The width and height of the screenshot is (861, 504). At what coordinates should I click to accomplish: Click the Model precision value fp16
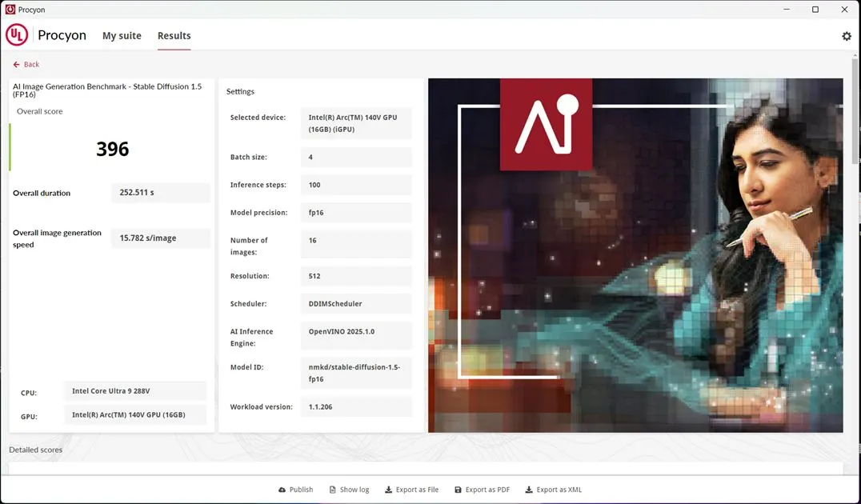tap(356, 213)
